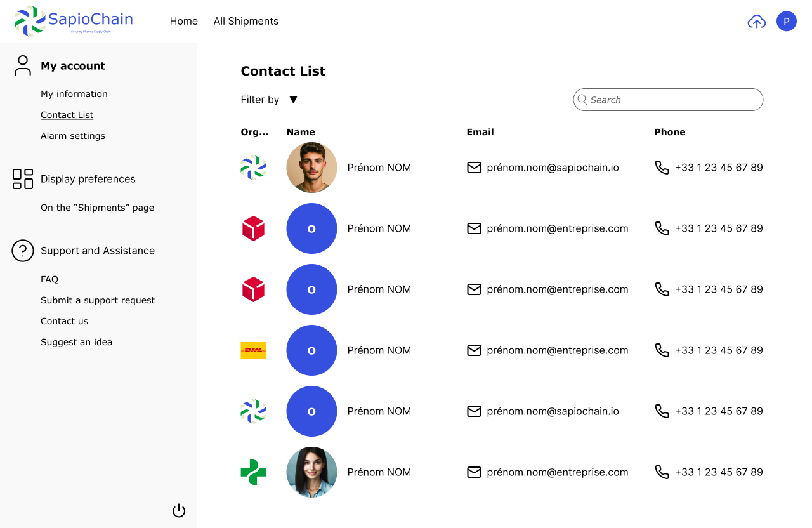Click the Support and Assistance question icon

(x=23, y=251)
